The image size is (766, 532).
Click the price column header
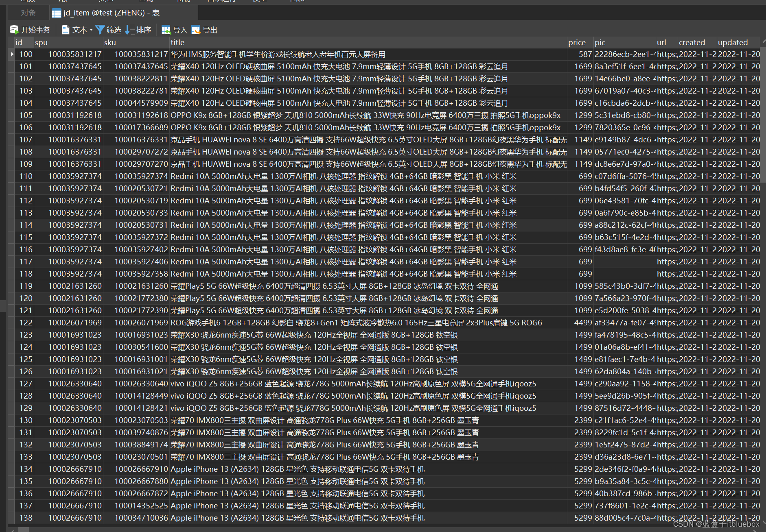pyautogui.click(x=580, y=42)
